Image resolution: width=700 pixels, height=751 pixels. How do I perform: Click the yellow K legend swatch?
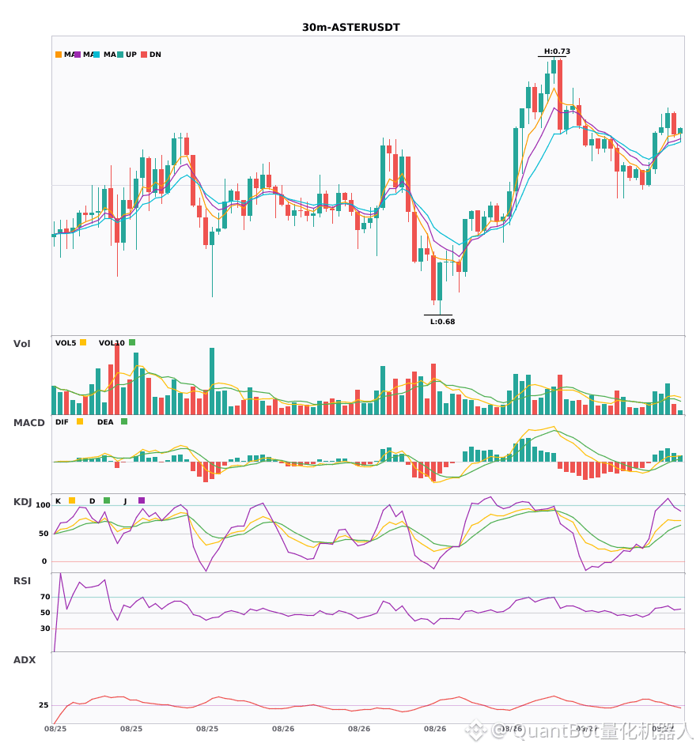pos(72,500)
